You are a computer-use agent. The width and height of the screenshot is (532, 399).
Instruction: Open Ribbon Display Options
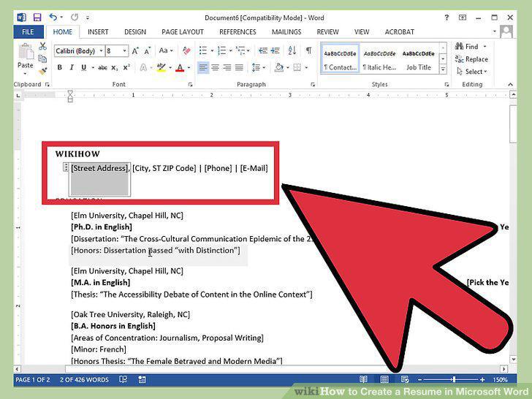tap(463, 18)
